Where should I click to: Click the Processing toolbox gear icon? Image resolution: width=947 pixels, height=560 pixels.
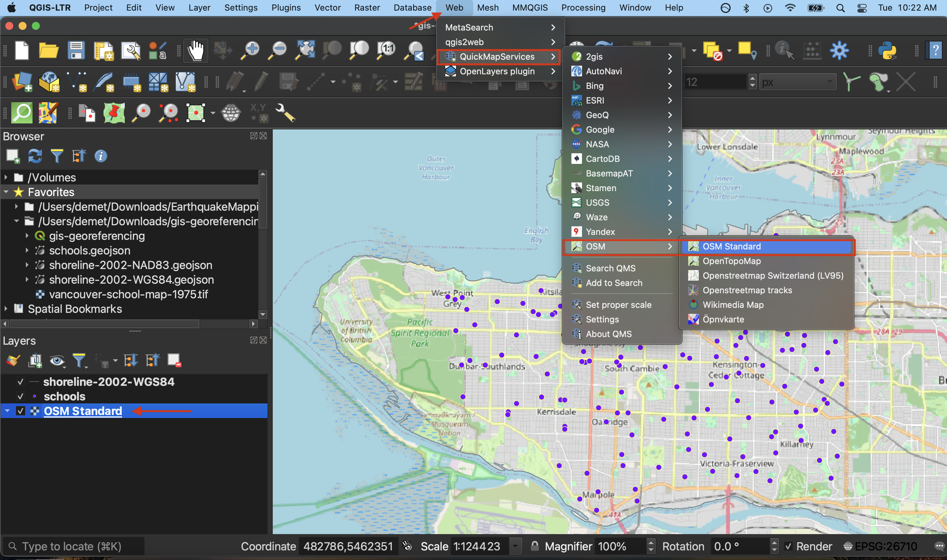click(x=839, y=50)
